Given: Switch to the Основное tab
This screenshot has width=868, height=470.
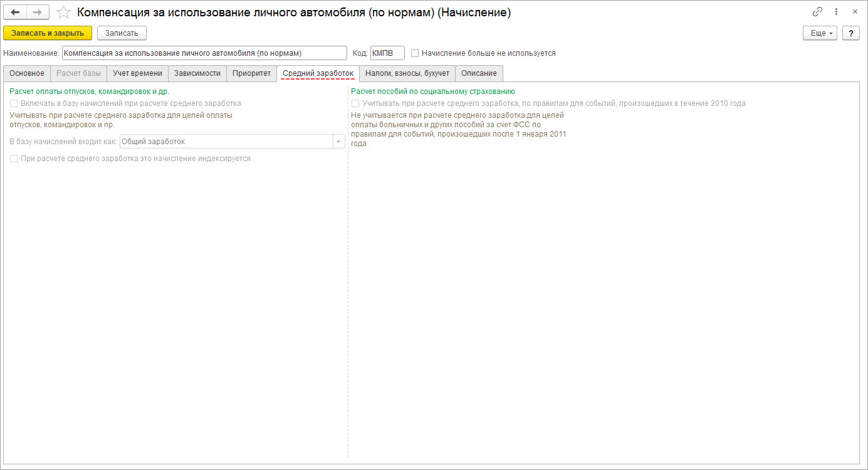Looking at the screenshot, I should pos(27,73).
